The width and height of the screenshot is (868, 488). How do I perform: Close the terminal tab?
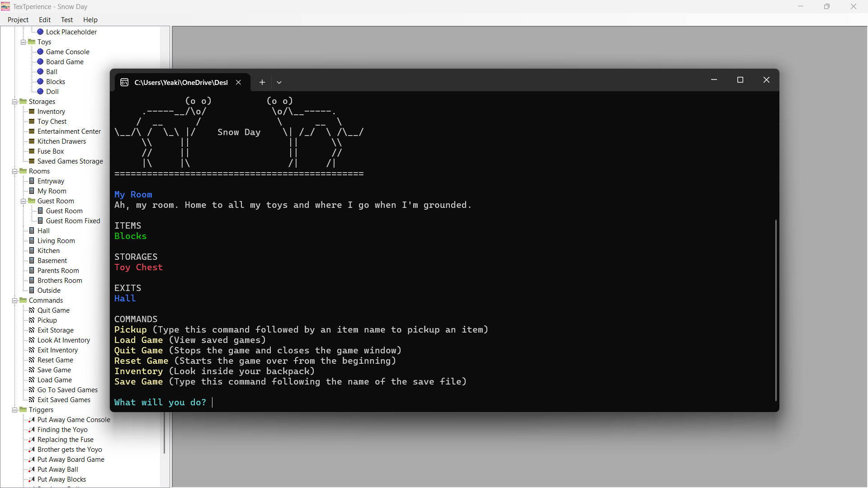pos(238,82)
